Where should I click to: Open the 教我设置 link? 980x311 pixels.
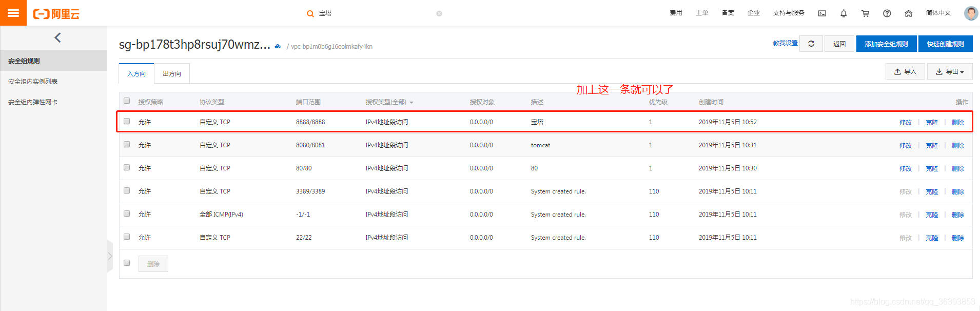coord(785,43)
